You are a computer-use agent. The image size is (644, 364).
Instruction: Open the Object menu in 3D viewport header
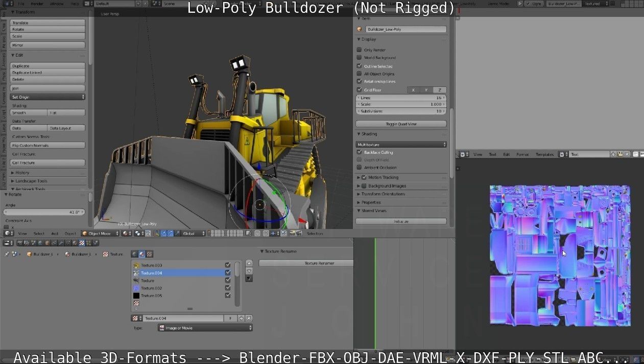coord(70,233)
